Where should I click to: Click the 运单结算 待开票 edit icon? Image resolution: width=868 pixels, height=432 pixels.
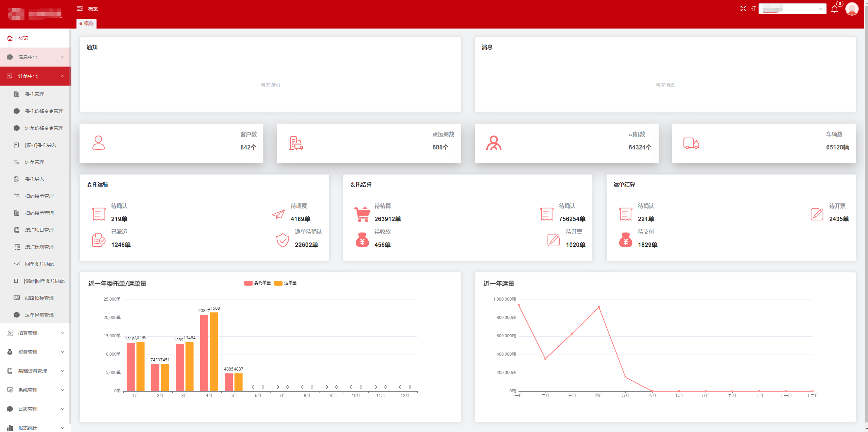pos(817,214)
